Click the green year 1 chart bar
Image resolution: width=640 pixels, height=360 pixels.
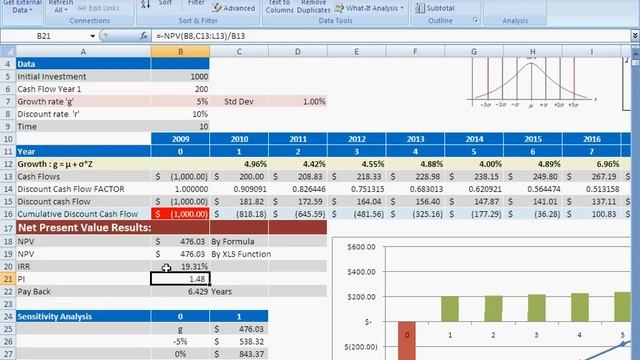click(450, 309)
